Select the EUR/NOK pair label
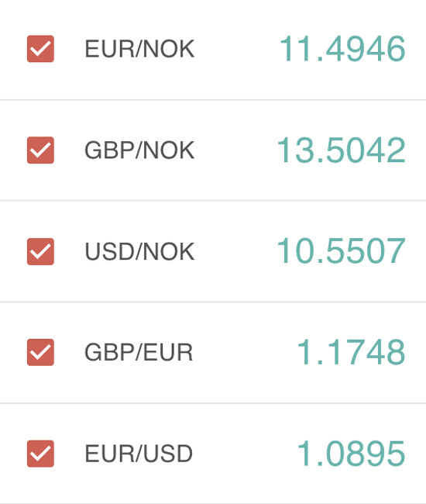The width and height of the screenshot is (426, 504). (x=139, y=49)
